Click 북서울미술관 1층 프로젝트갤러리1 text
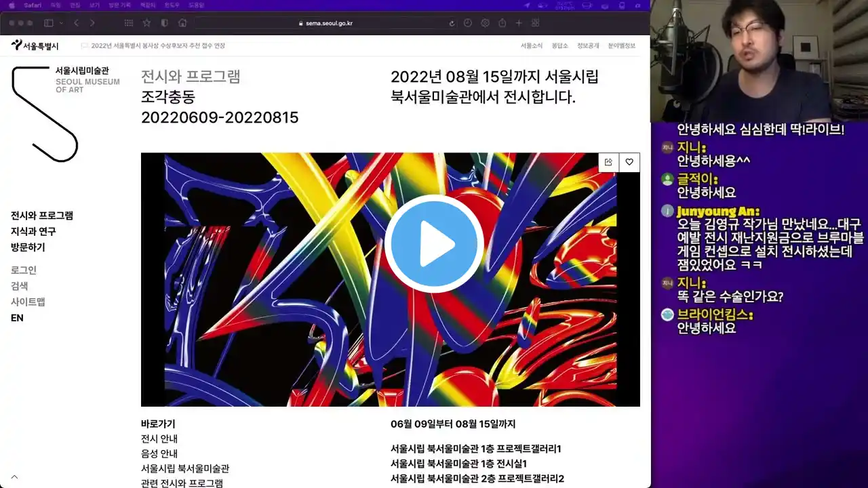 [476, 449]
